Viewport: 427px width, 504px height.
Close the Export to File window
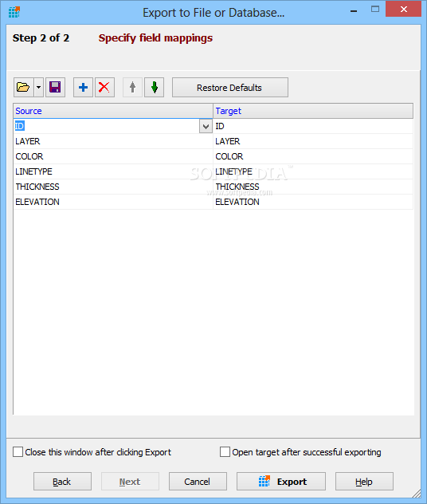(x=404, y=9)
